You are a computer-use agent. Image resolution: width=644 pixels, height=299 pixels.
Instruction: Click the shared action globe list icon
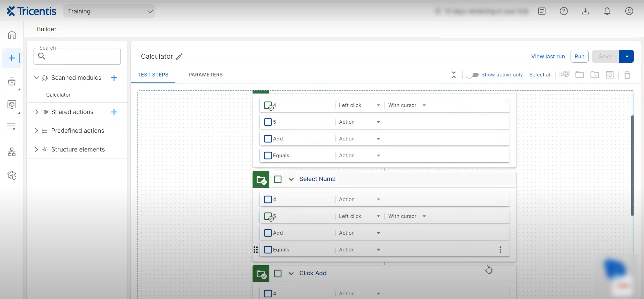click(565, 74)
